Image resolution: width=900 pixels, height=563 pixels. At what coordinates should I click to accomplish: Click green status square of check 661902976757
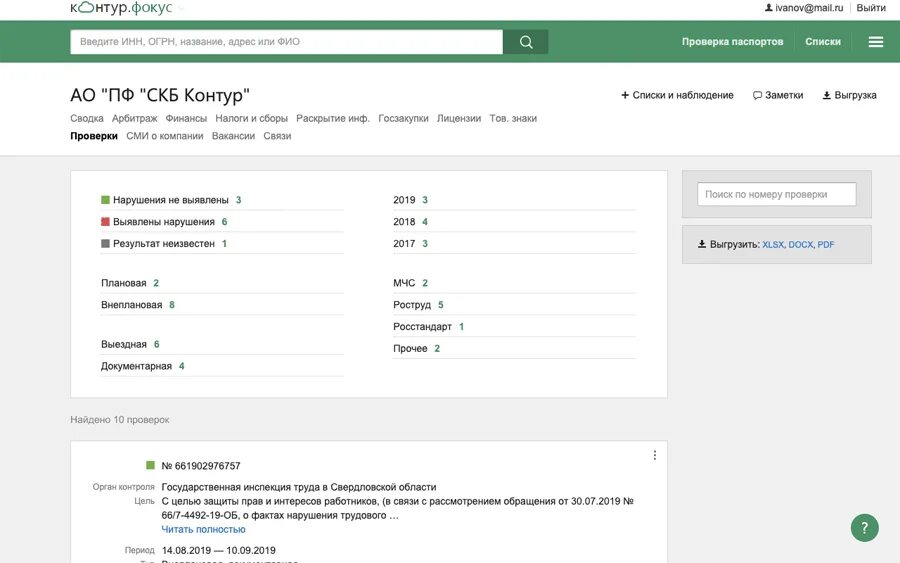click(150, 465)
